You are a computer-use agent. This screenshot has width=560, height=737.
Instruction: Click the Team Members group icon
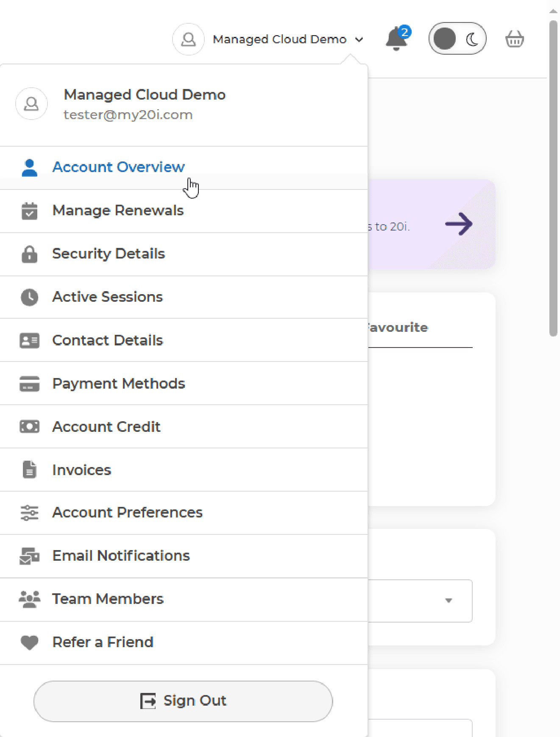(x=29, y=599)
